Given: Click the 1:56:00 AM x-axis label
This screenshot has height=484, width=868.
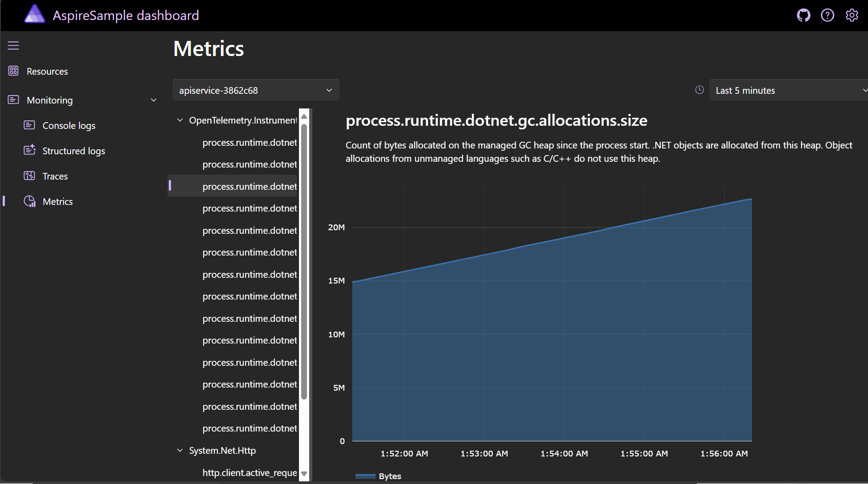Looking at the screenshot, I should (x=724, y=454).
